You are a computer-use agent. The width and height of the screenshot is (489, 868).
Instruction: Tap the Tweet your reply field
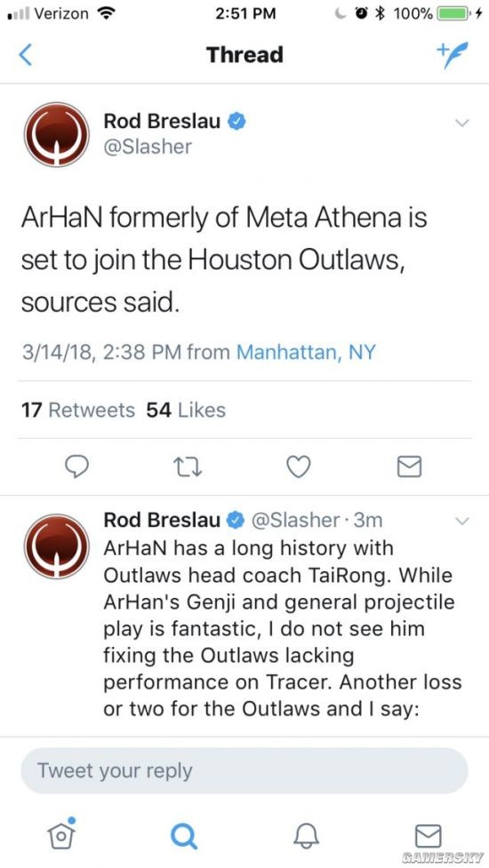click(244, 770)
